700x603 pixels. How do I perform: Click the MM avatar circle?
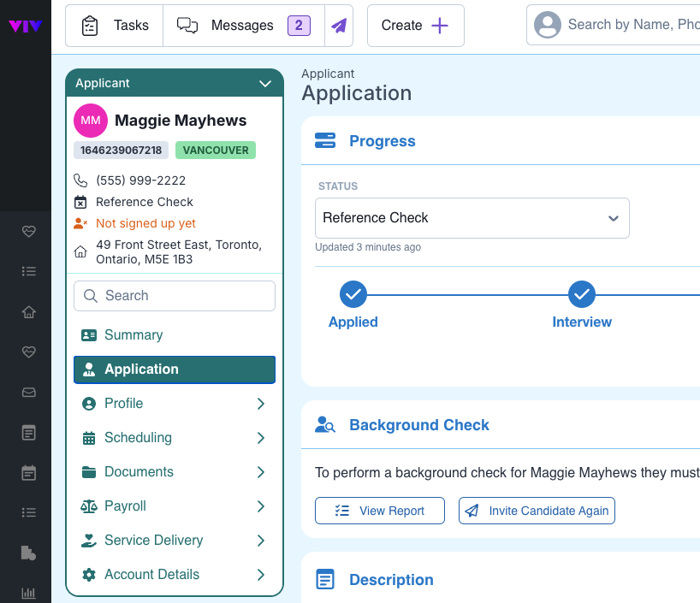[91, 121]
